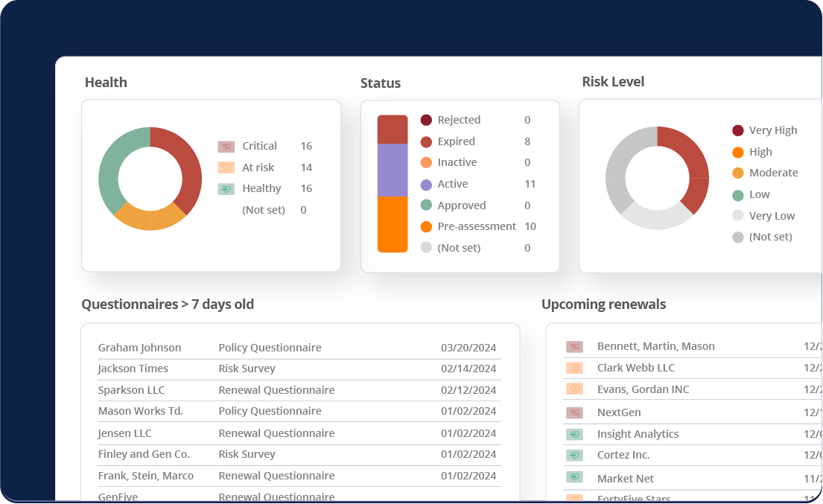
Task: Select the Active status legend dot
Action: pyautogui.click(x=426, y=185)
